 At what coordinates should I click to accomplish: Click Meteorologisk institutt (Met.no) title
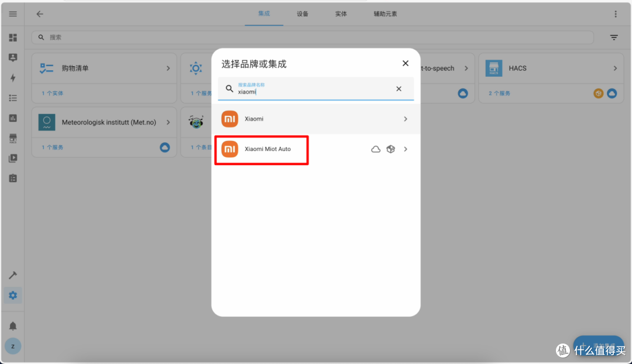click(x=109, y=122)
